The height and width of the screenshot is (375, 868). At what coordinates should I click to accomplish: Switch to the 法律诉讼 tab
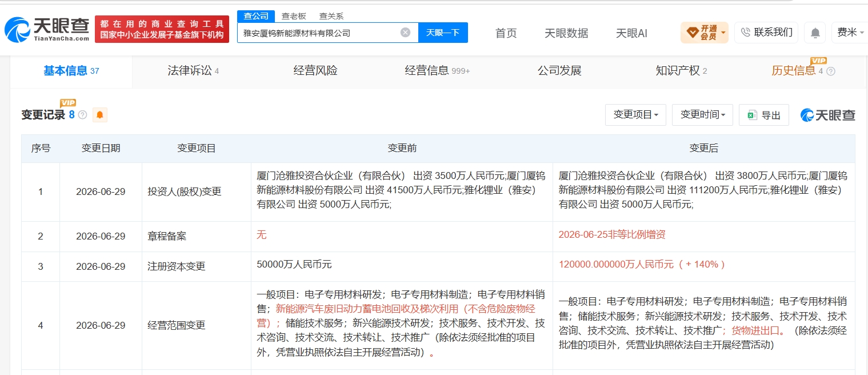click(193, 71)
